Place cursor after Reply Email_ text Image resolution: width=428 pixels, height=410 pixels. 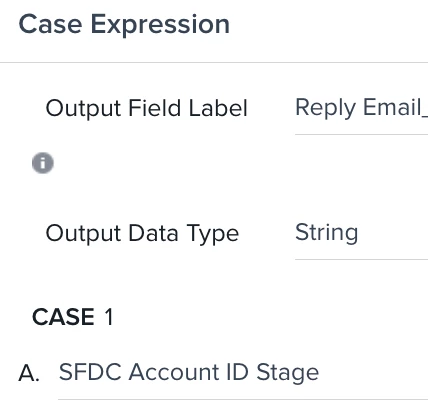pyautogui.click(x=426, y=108)
